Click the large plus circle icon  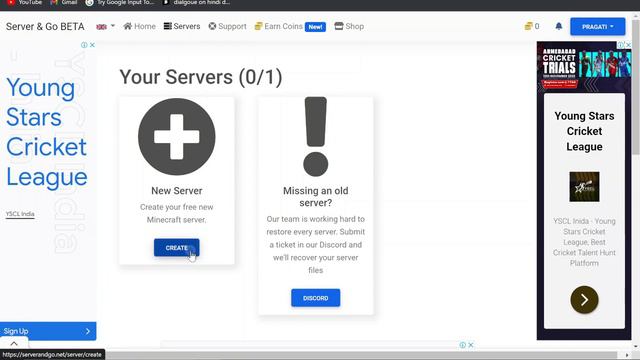tap(177, 137)
